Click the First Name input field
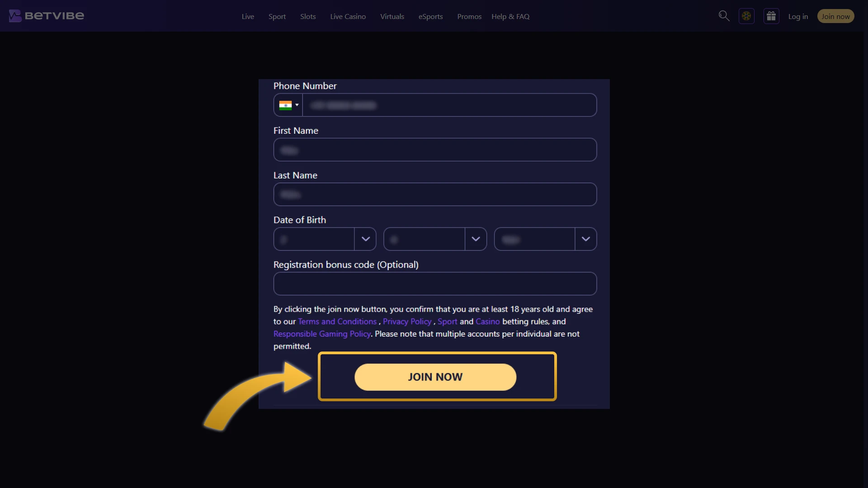 [x=434, y=150]
